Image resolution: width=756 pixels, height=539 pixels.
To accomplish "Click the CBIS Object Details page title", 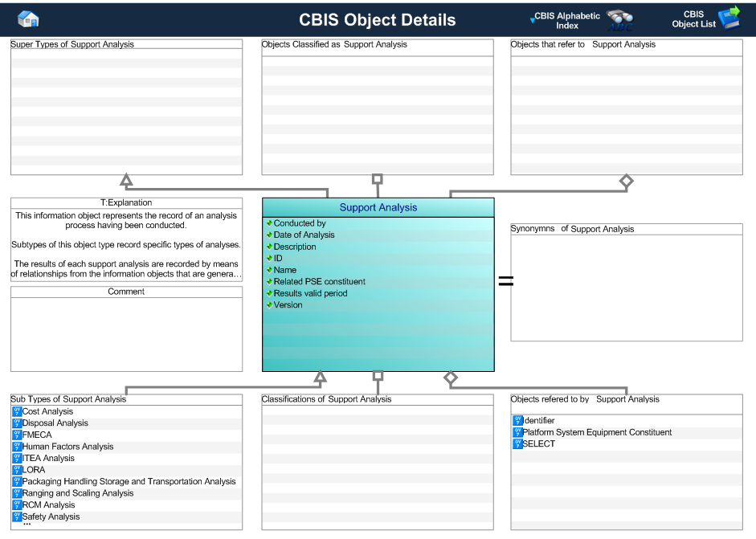I will (378, 20).
